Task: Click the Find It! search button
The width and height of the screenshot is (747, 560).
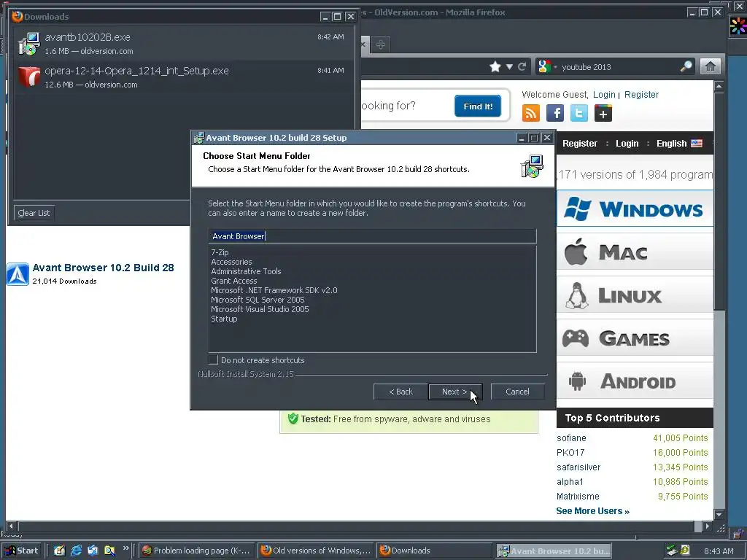Action: (478, 106)
